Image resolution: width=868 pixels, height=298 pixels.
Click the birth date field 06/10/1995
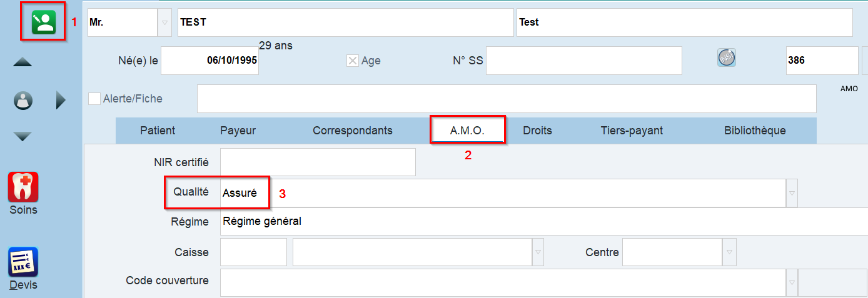pyautogui.click(x=210, y=61)
